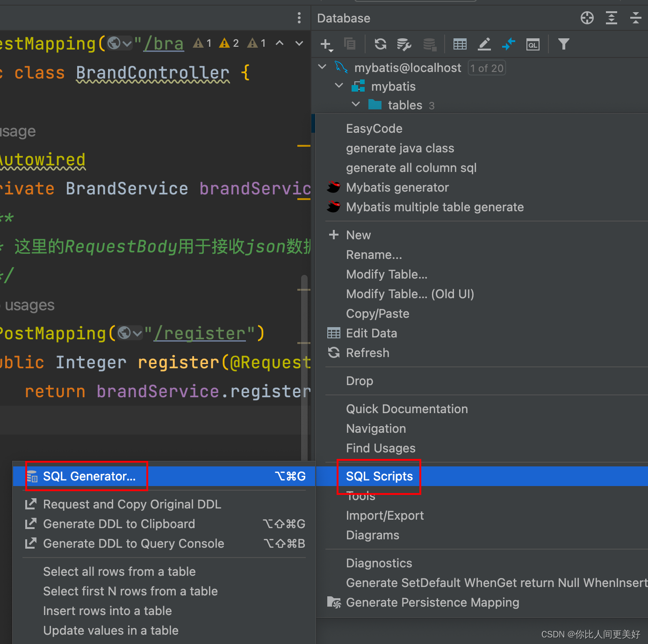Refresh the database with the toolbar refresh icon
648x644 pixels.
[x=381, y=44]
